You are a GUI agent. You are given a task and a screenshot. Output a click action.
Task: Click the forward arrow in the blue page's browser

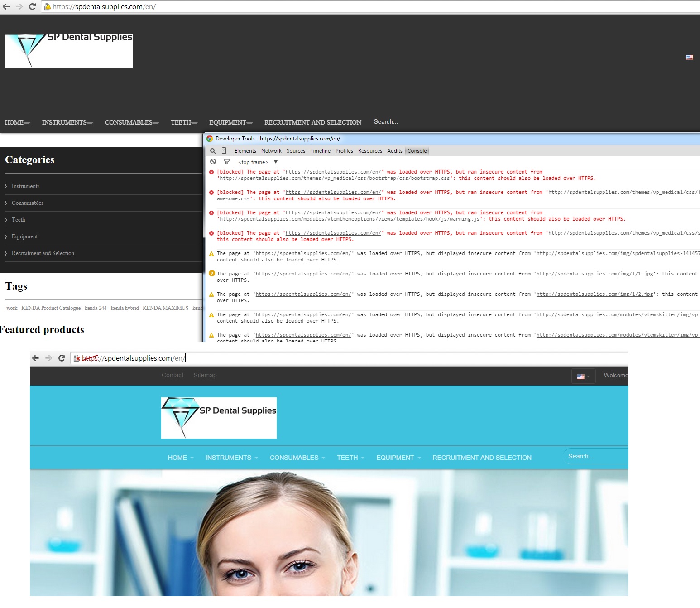[48, 358]
